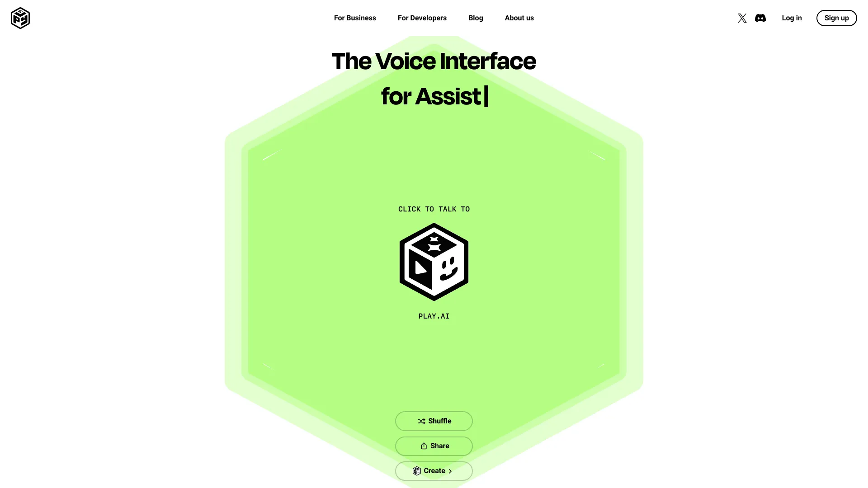Click the For Business menu item

pyautogui.click(x=355, y=18)
